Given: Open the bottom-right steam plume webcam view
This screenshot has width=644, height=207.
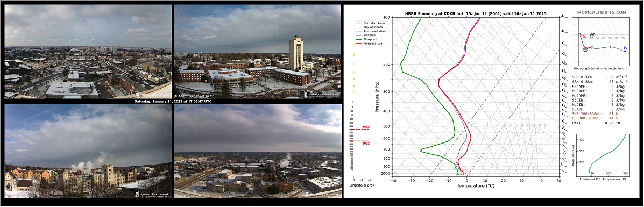Looking at the screenshot, I should 257,151.
